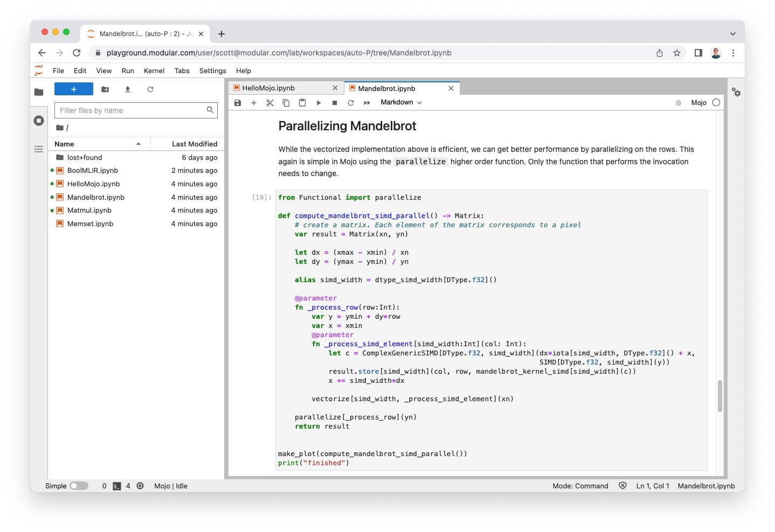Click the blue new launcher button
This screenshot has width=775, height=532.
tap(74, 89)
